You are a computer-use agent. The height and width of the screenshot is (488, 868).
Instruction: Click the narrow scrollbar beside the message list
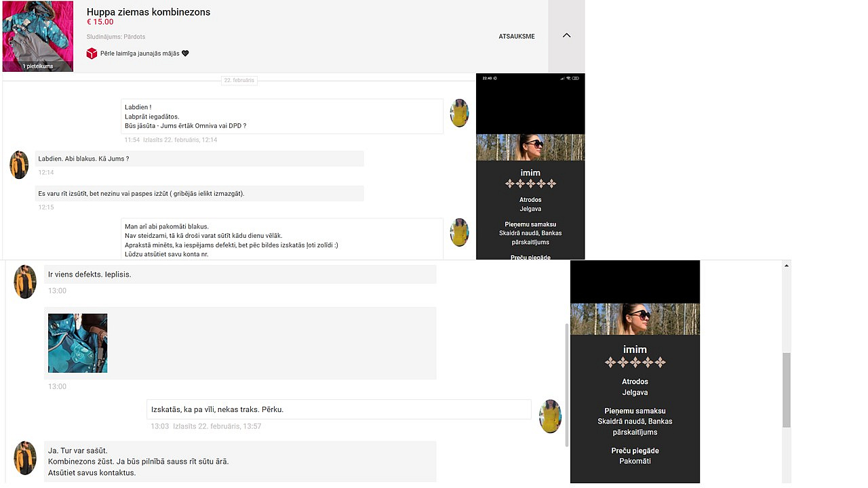(566, 384)
